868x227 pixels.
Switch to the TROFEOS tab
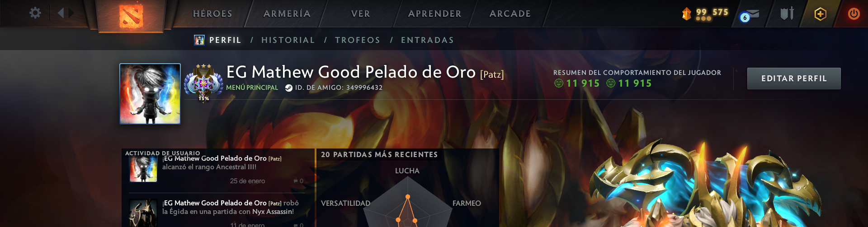pos(358,40)
